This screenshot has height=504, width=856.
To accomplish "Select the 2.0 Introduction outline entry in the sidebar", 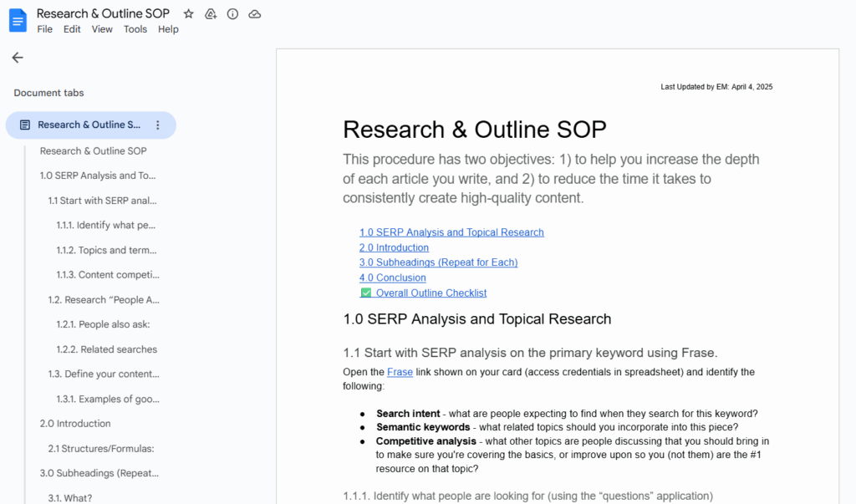I will coord(75,424).
